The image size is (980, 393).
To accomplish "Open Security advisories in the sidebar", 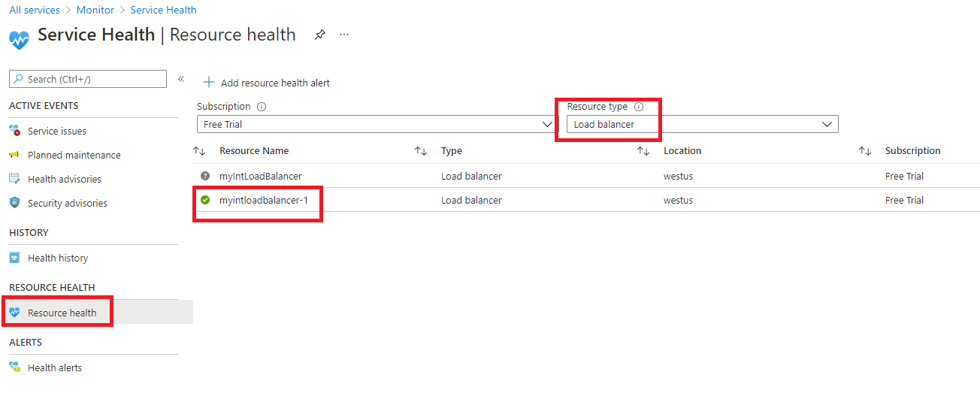I will point(68,203).
